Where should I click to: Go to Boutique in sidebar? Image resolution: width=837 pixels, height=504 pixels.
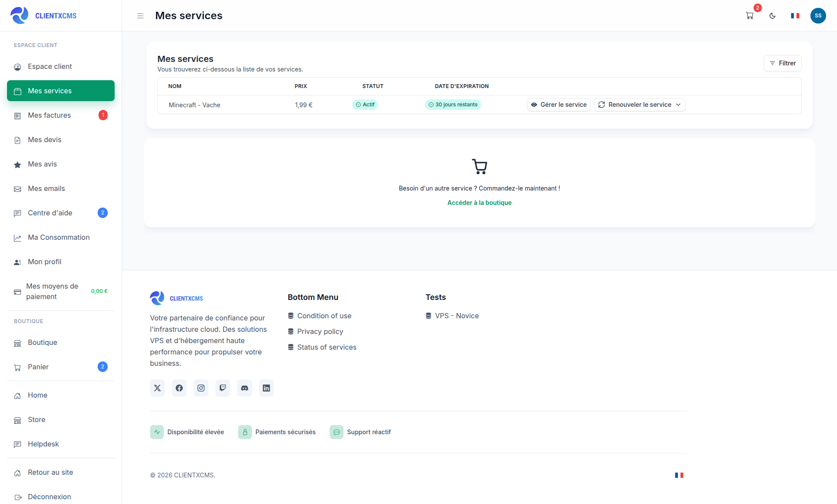click(61, 342)
